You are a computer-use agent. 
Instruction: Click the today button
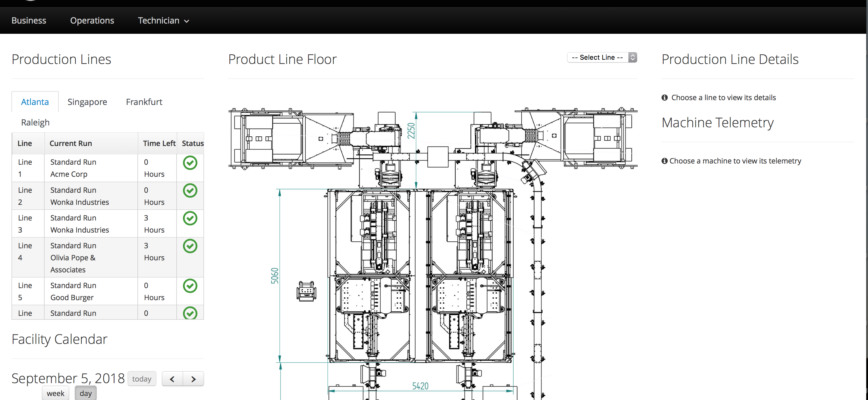(x=142, y=379)
